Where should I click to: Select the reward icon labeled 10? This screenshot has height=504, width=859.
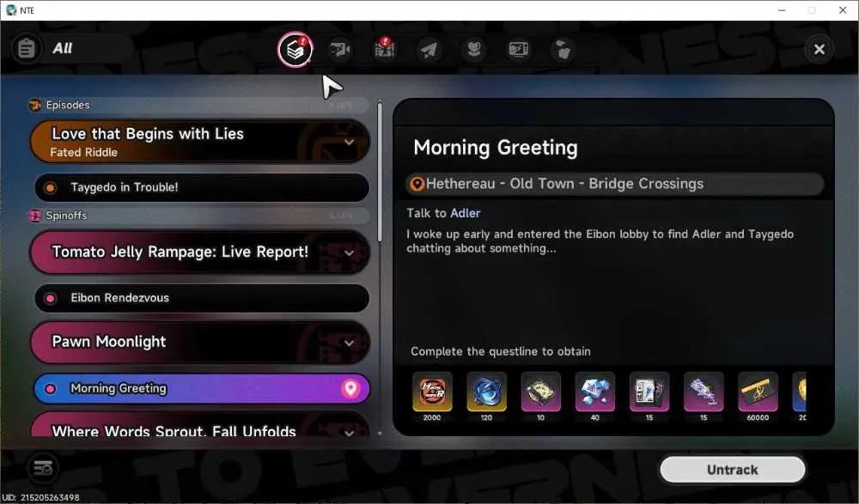point(540,392)
